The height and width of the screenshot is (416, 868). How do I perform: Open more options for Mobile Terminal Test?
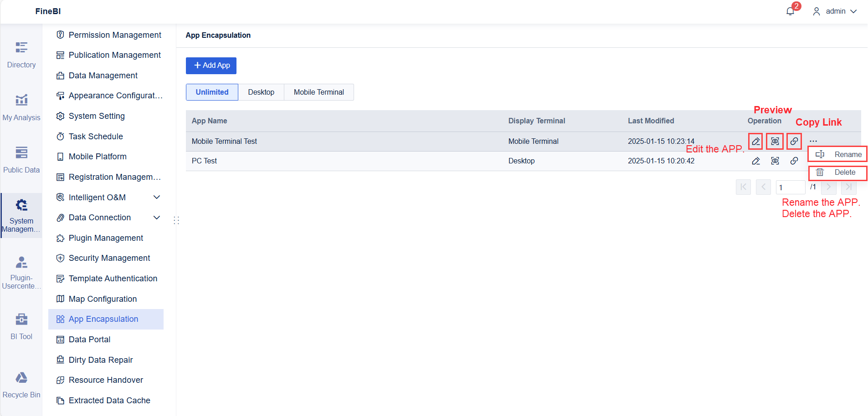(813, 141)
